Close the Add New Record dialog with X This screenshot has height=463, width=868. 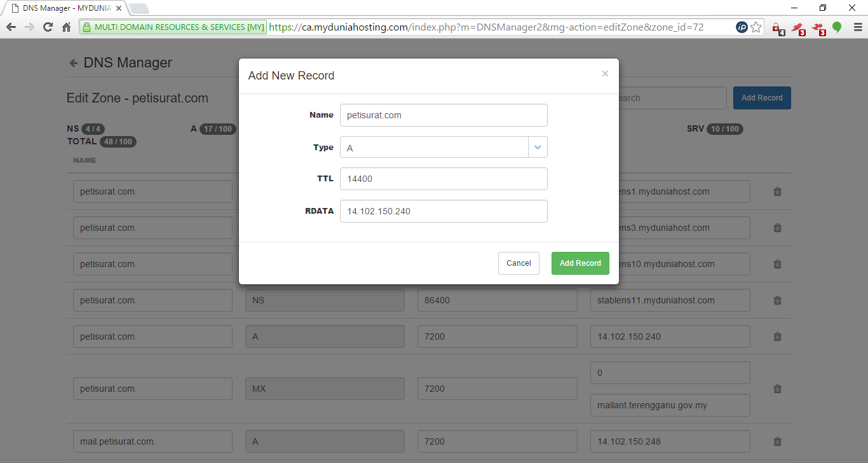605,74
